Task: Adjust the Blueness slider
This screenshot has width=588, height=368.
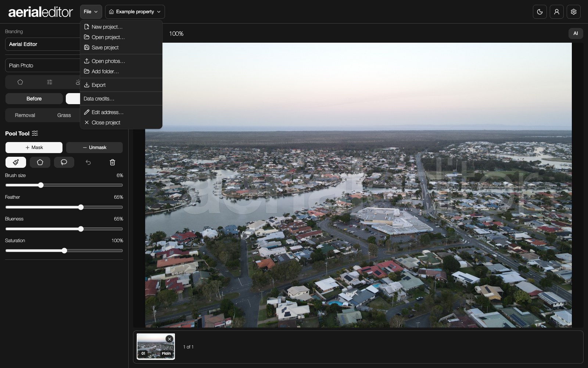Action: coord(64,229)
